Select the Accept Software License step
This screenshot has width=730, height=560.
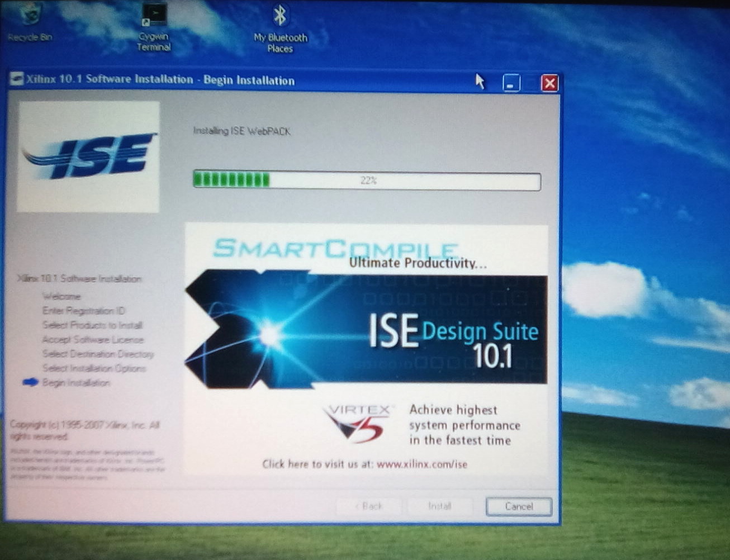tap(93, 340)
